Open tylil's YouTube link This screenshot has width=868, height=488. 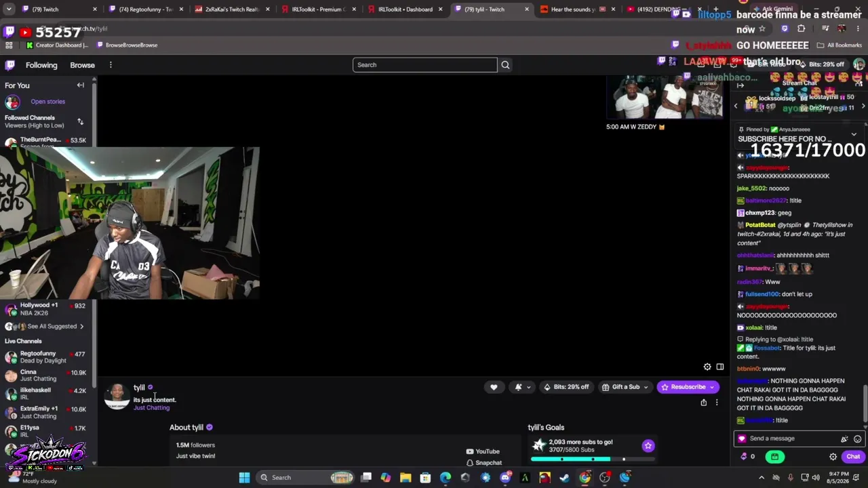point(483,451)
